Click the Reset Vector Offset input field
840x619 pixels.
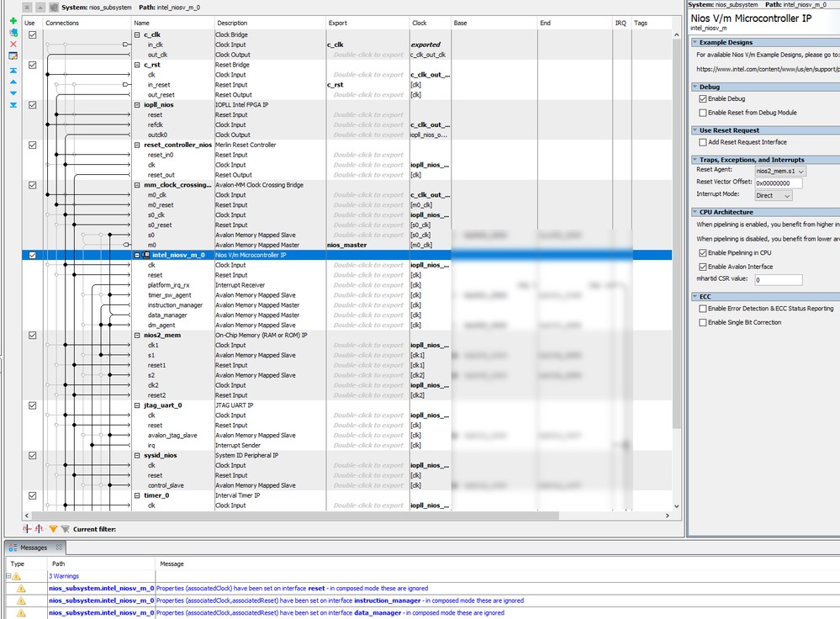(x=779, y=183)
